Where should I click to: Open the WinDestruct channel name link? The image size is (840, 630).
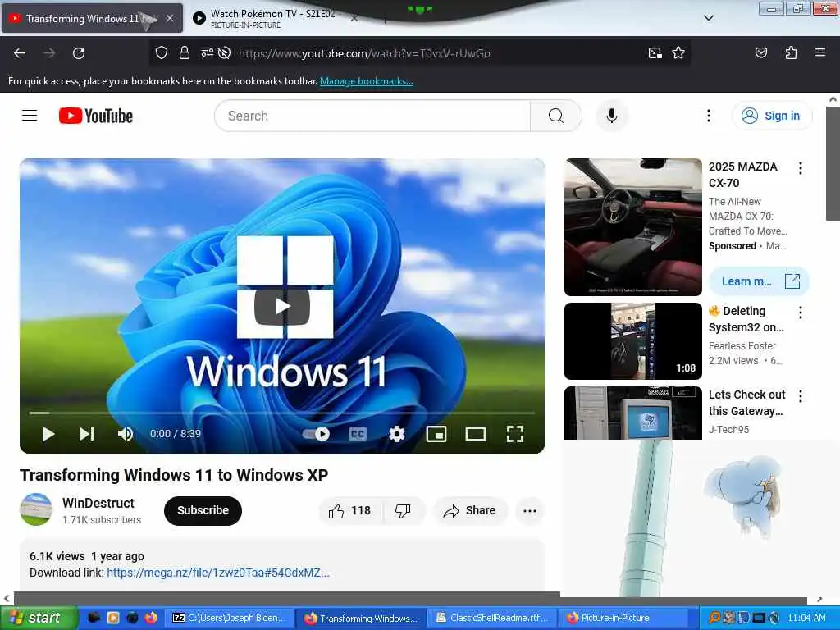tap(98, 503)
